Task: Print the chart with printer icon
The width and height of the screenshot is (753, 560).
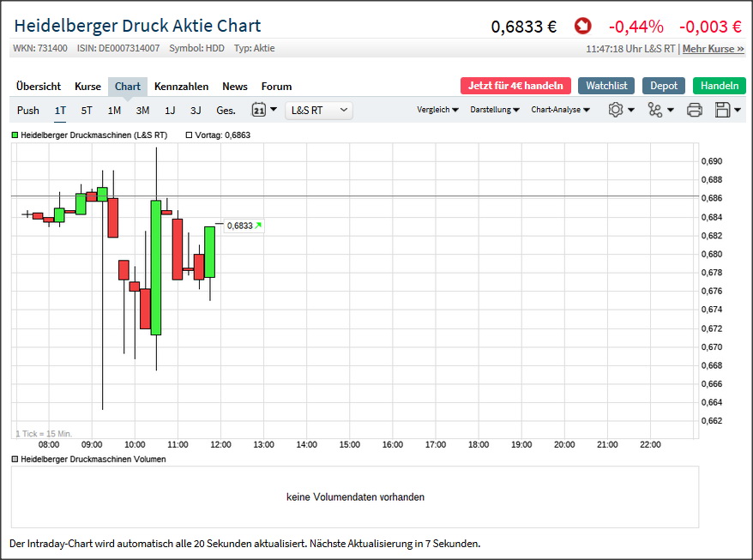Action: click(x=695, y=110)
